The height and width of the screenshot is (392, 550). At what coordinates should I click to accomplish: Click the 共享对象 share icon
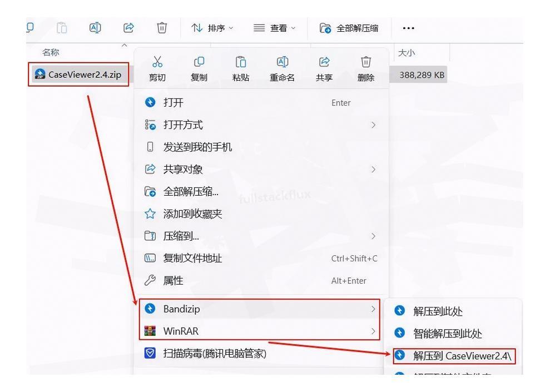click(150, 170)
